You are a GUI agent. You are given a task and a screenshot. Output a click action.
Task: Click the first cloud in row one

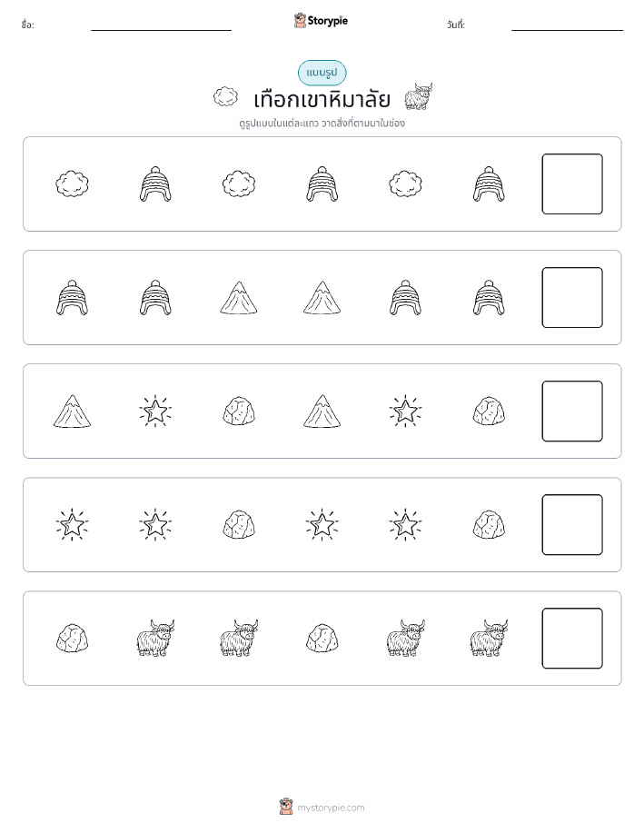(73, 183)
